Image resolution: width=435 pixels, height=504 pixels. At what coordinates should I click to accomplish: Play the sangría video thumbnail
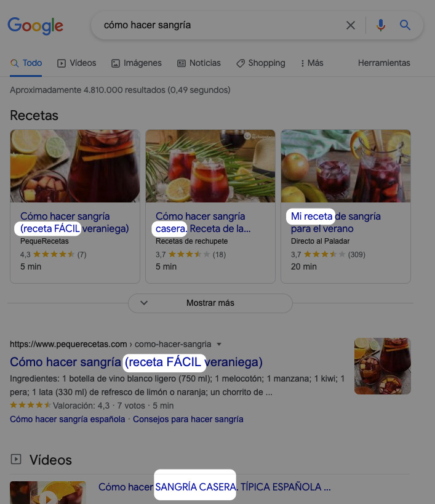[x=48, y=493]
